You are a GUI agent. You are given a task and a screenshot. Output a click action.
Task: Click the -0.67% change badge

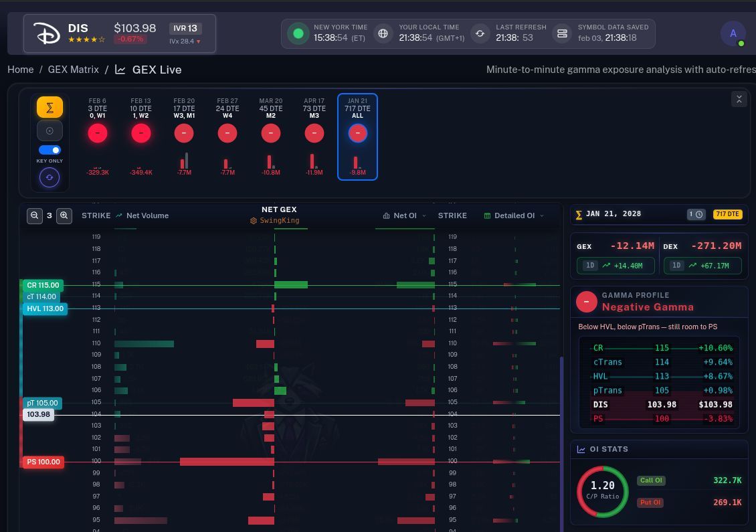pos(130,39)
